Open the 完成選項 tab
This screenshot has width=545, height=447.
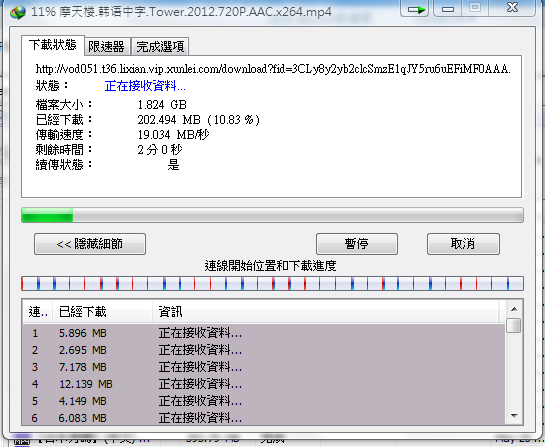pos(160,47)
